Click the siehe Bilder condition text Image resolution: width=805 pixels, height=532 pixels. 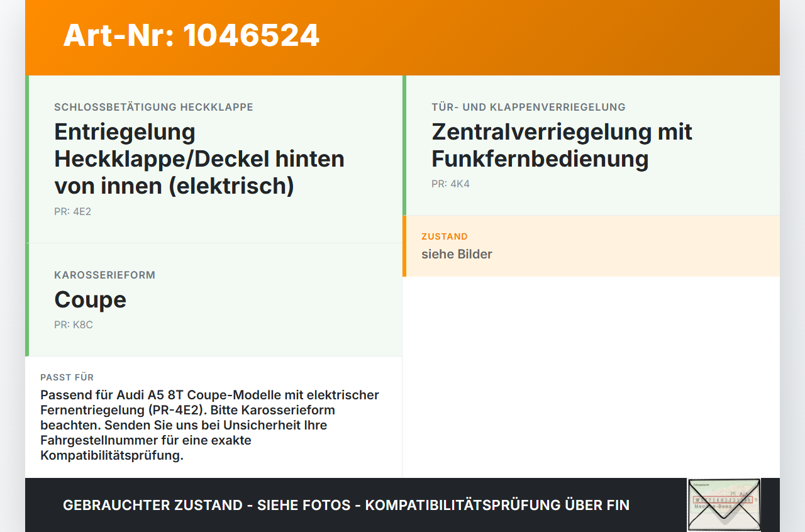tap(457, 254)
